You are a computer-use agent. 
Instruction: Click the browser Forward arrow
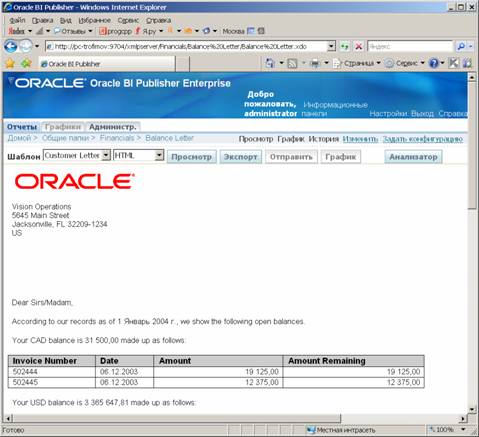tap(26, 46)
